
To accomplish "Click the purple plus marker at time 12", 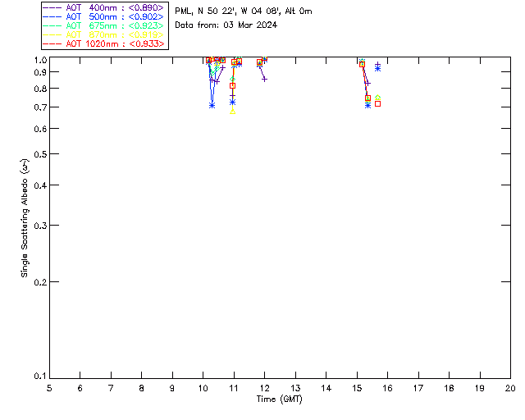I will pos(264,80).
